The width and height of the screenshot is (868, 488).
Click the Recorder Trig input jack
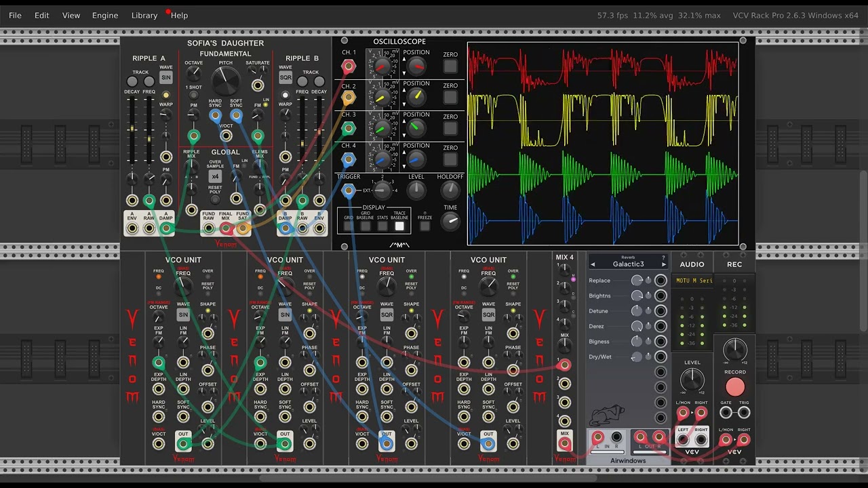pyautogui.click(x=744, y=412)
